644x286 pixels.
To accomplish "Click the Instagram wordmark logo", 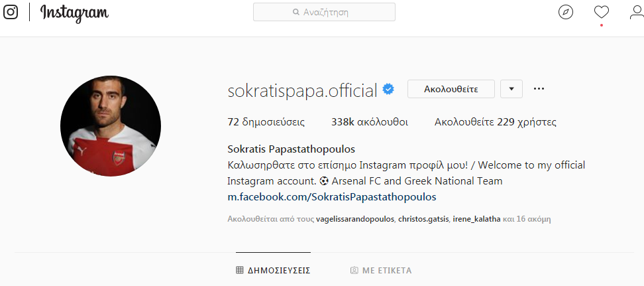I will click(74, 13).
